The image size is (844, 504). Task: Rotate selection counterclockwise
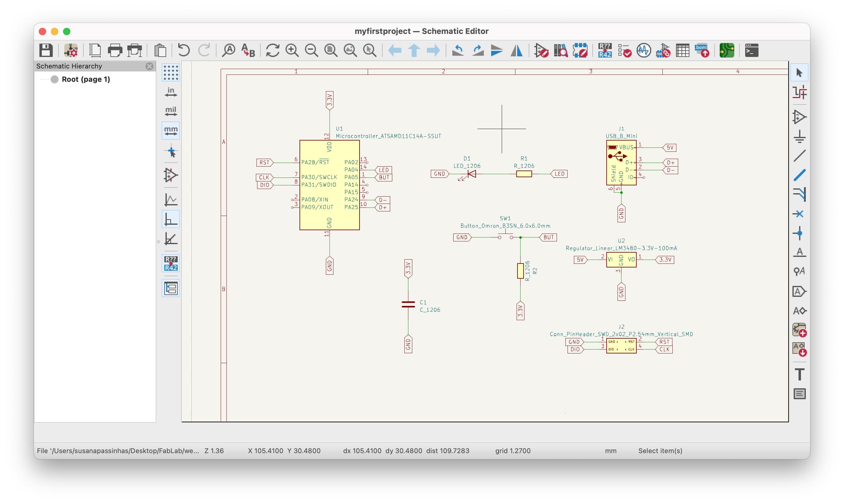(458, 50)
